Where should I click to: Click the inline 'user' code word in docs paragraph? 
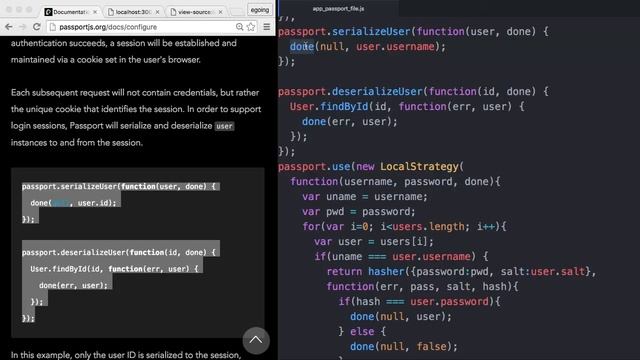[224, 126]
